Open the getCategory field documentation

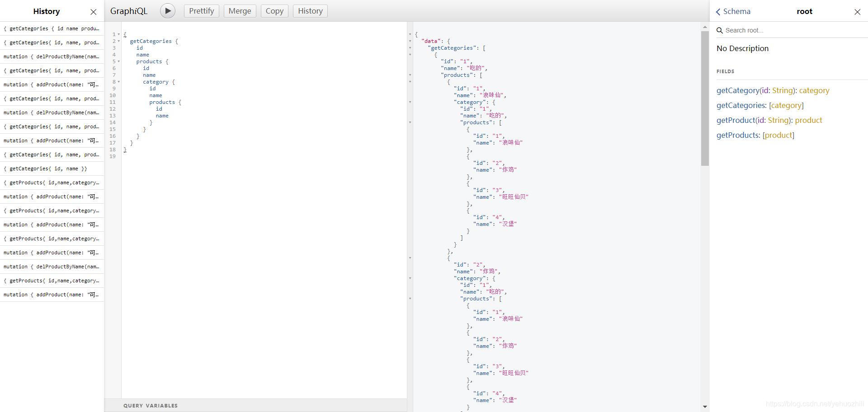pyautogui.click(x=738, y=90)
